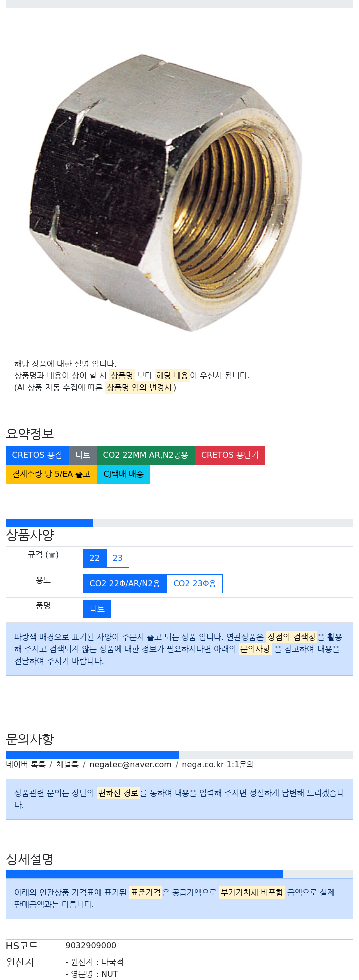Click the negatec@naver.com email link

tap(130, 765)
